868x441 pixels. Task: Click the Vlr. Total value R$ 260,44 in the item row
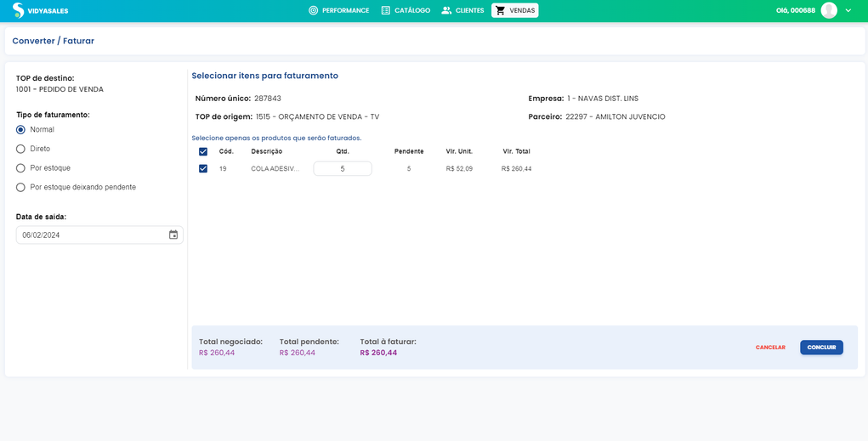click(517, 169)
